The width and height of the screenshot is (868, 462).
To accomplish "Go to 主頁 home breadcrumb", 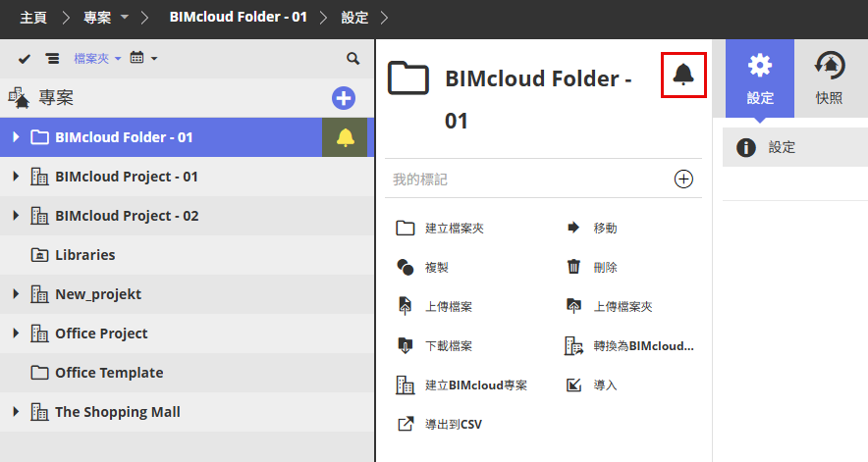I will coord(33,18).
